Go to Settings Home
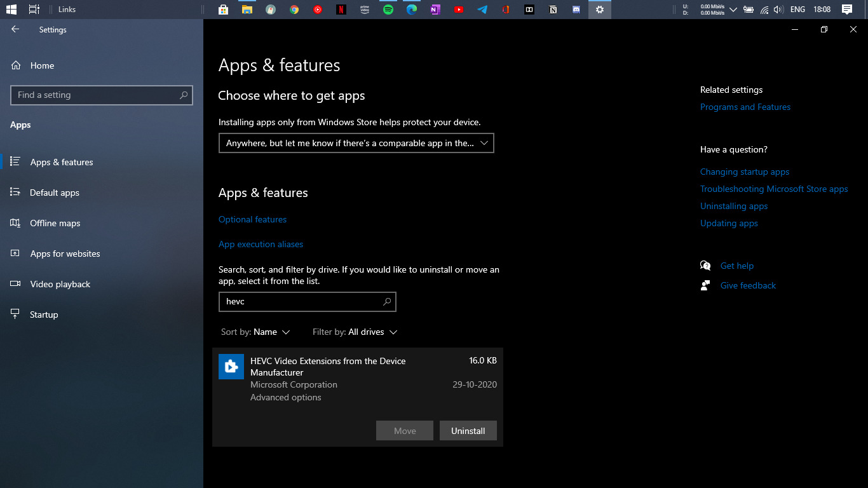Image resolution: width=868 pixels, height=488 pixels. click(x=42, y=65)
